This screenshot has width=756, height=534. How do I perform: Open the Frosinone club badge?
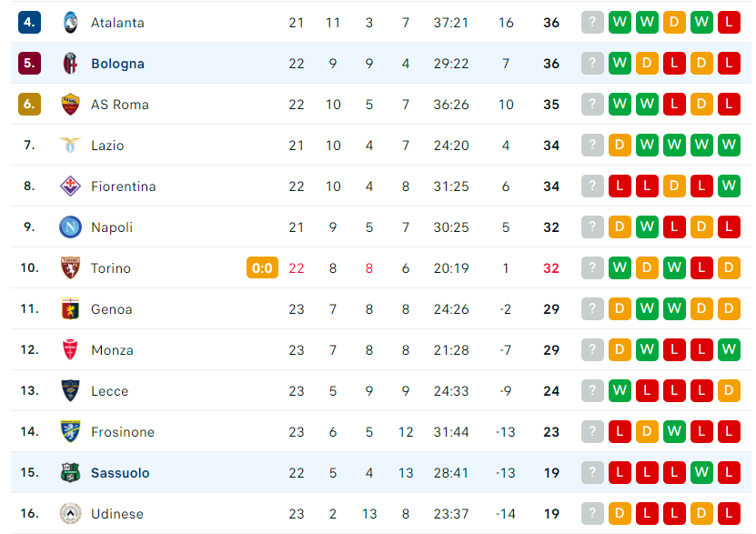[70, 432]
